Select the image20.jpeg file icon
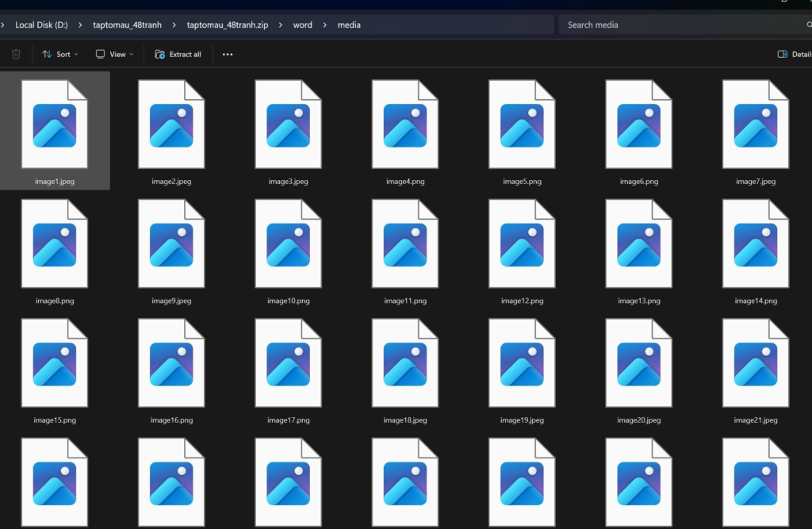The image size is (812, 529). point(639,363)
